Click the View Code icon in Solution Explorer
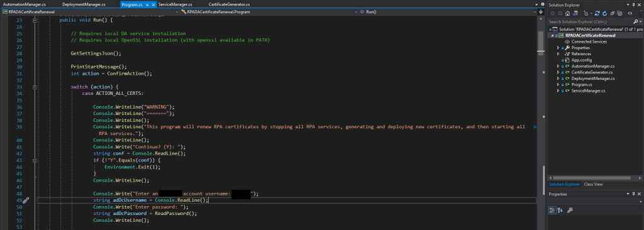Viewport: 644px width, 230px height. 630,13
